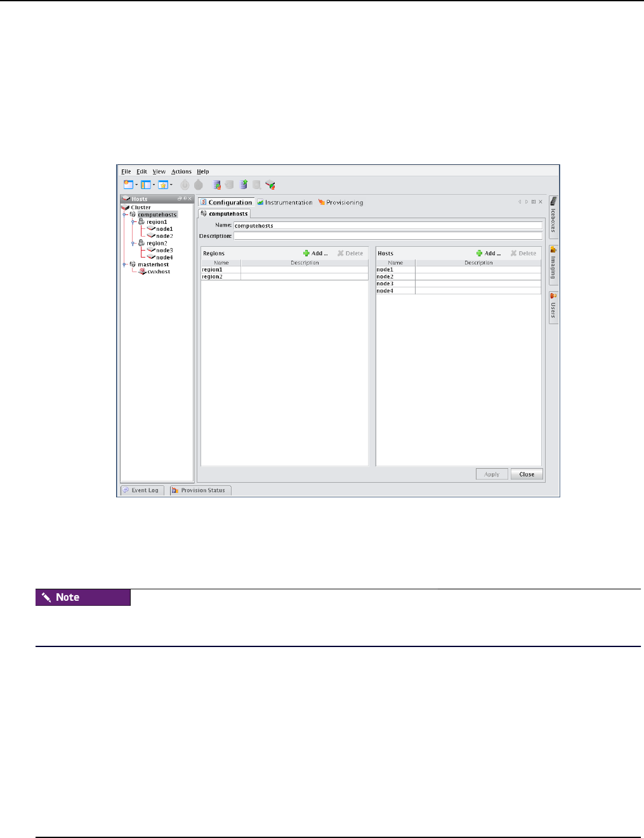644x838 pixels.
Task: Click the Apply button
Action: click(x=492, y=474)
